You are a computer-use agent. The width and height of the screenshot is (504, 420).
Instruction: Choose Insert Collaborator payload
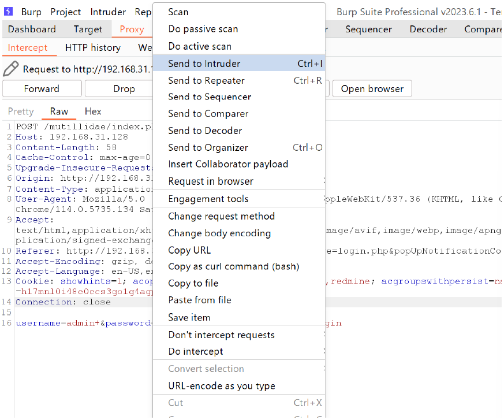pos(239,164)
